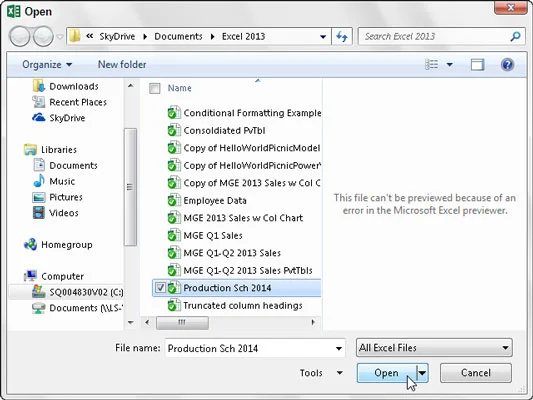Viewport: 533px width, 400px height.
Task: Click the back navigation arrow button
Action: (20, 36)
